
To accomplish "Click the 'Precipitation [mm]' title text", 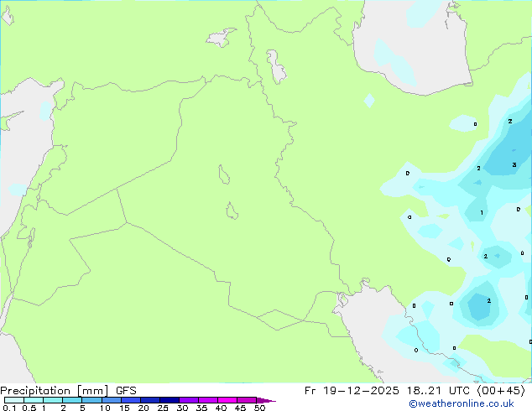I will [x=55, y=391].
